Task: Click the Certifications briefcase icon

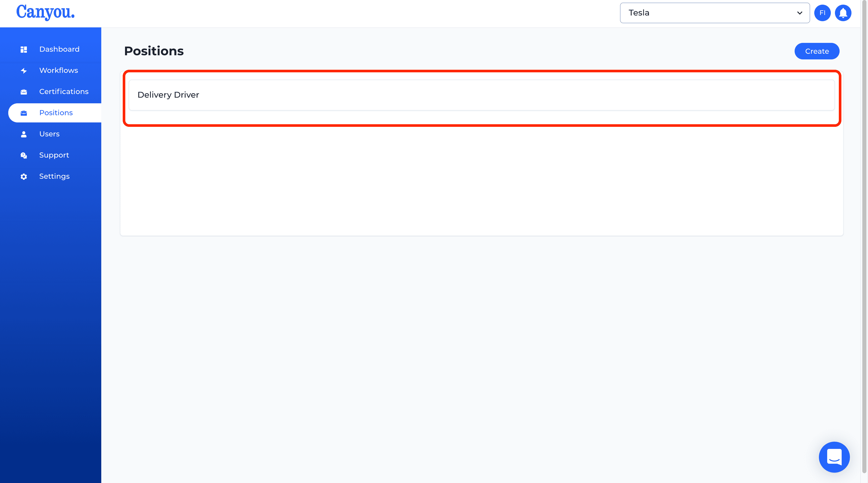Action: click(x=24, y=92)
